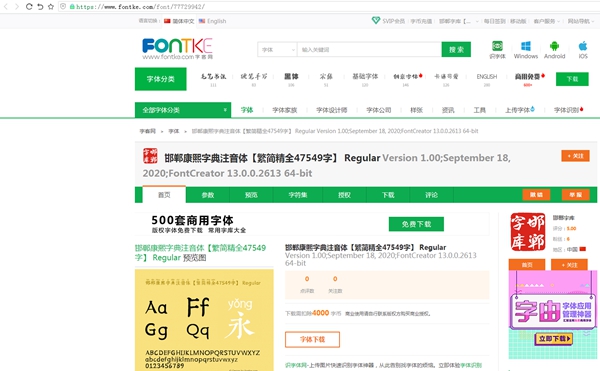Bookmark page with the star icon
The height and width of the screenshot is (371, 600).
(51, 7)
